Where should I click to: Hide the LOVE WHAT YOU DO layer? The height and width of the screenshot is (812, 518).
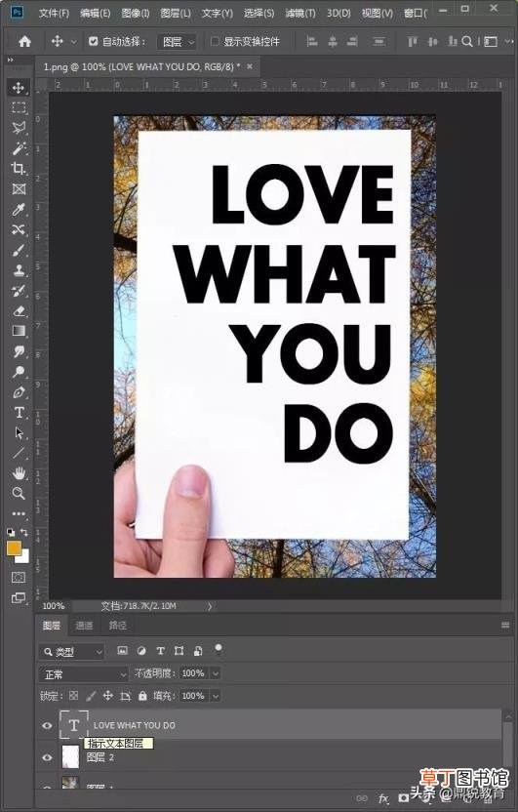[x=47, y=725]
